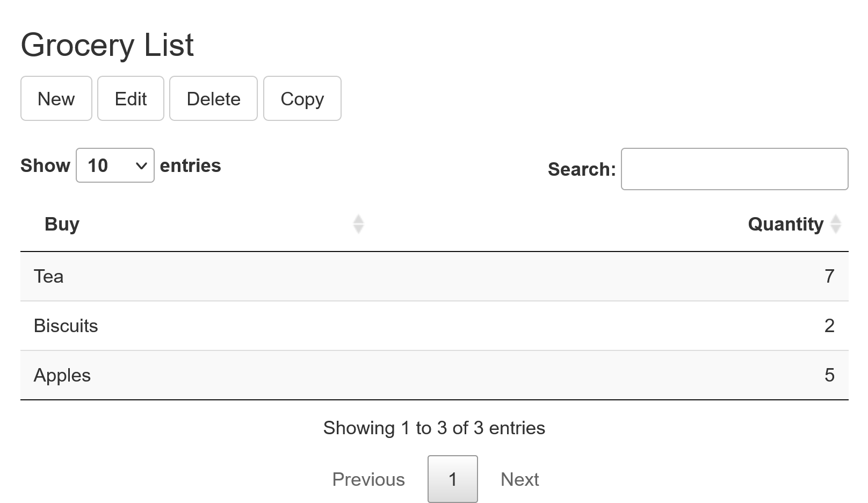Click quantity 7 in the Tea row

click(829, 276)
